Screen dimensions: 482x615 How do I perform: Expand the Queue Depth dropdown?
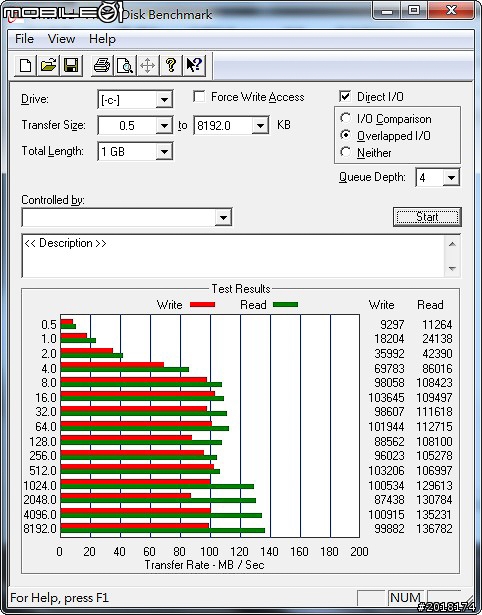coord(451,178)
